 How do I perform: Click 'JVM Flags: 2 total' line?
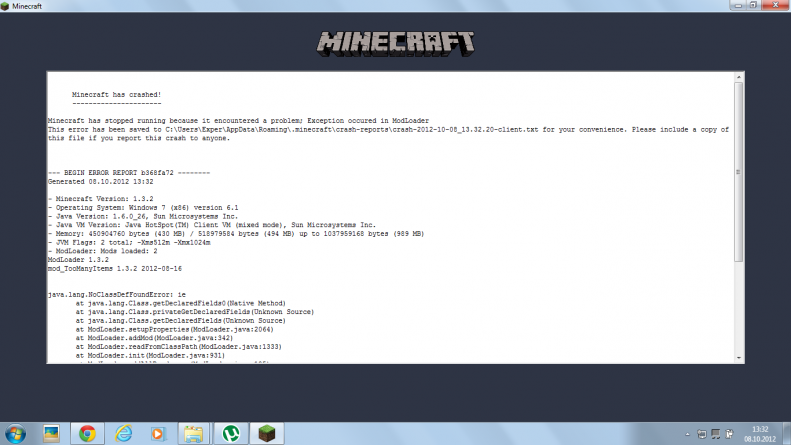point(129,242)
